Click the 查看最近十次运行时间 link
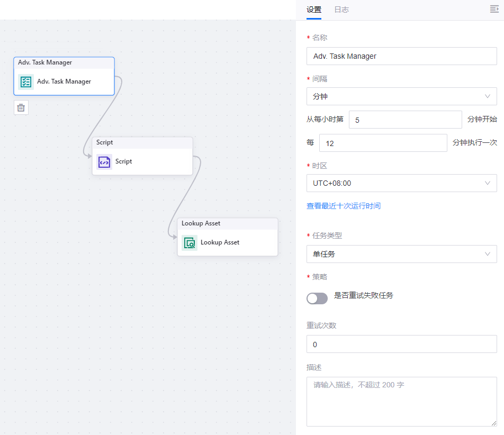Image resolution: width=504 pixels, height=435 pixels. 344,206
